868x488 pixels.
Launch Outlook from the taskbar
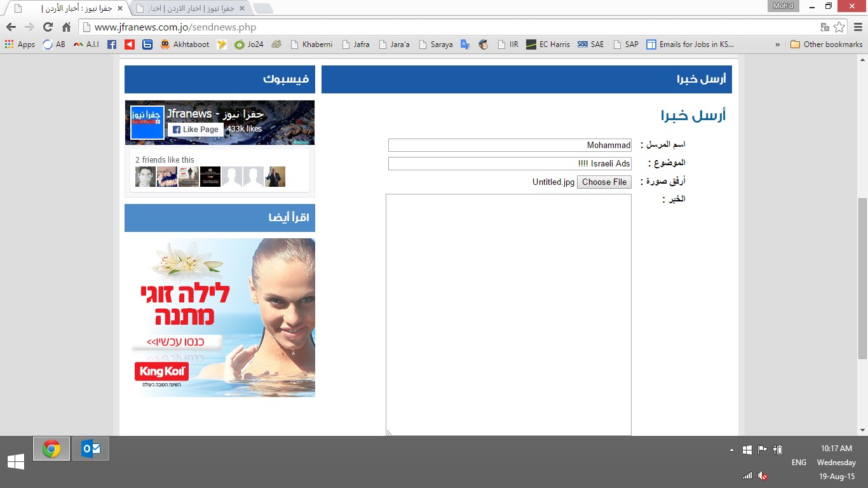point(91,449)
